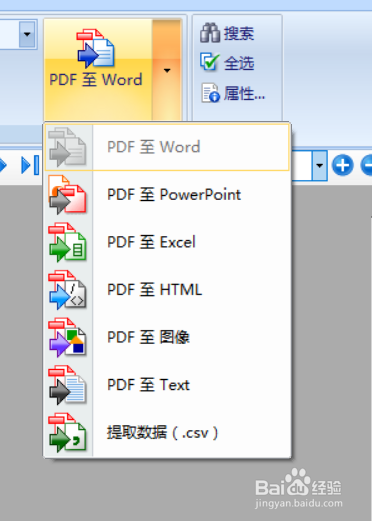Screen dimensions: 372x521
Task: Click the image conversion icon with shapes
Action: tap(67, 337)
